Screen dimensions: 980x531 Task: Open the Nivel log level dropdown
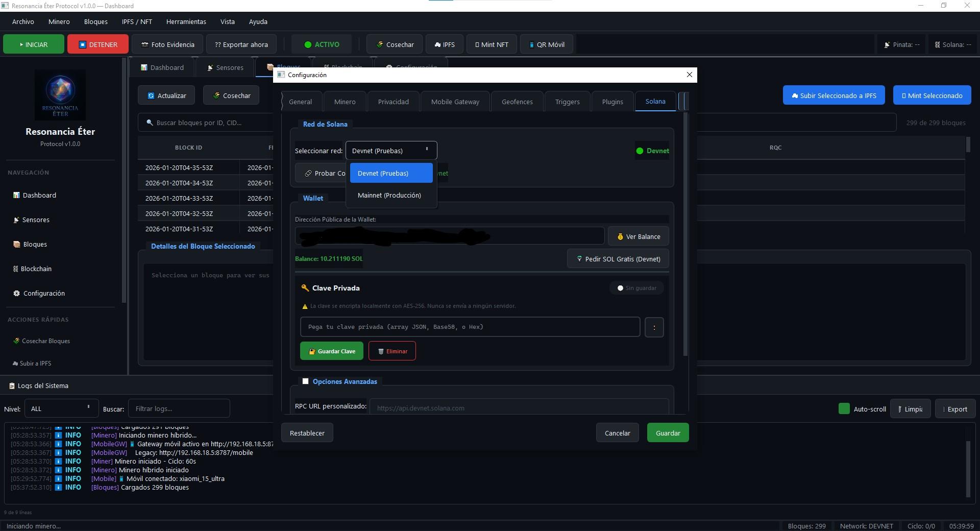coord(61,409)
